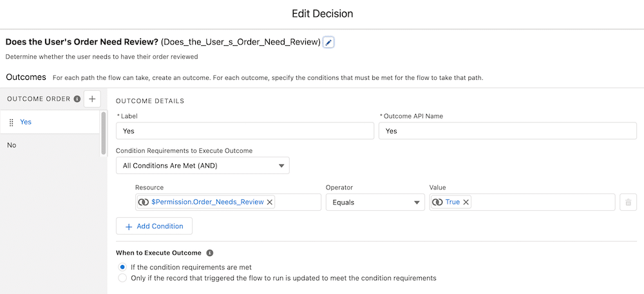
Task: Remove the $Permission.Order_Needs_Review resource pill
Action: (x=270, y=202)
